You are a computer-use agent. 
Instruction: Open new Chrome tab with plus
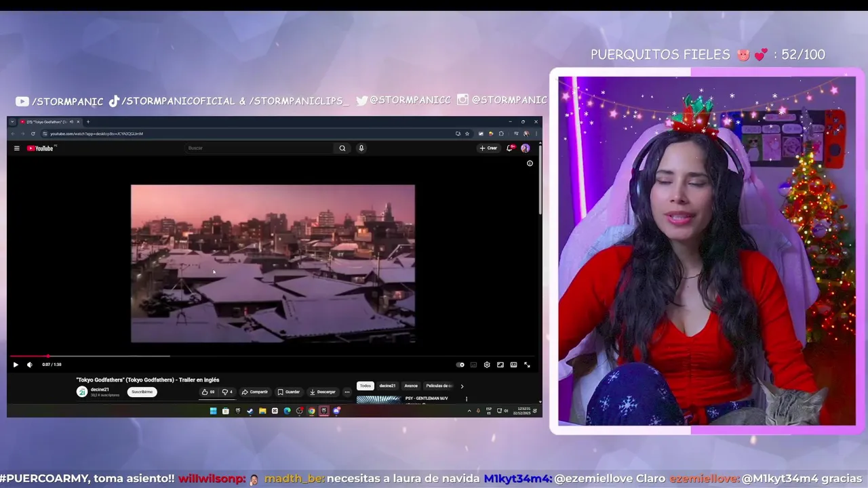pyautogui.click(x=88, y=122)
